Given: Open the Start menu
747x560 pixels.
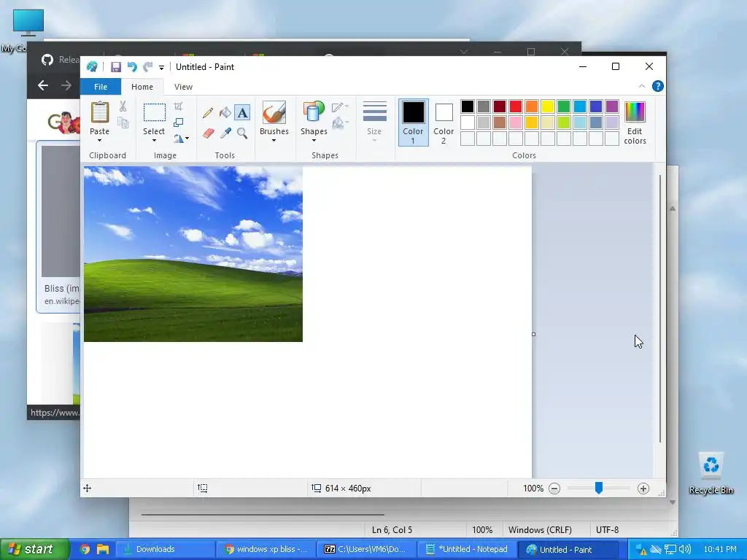Looking at the screenshot, I should point(34,549).
